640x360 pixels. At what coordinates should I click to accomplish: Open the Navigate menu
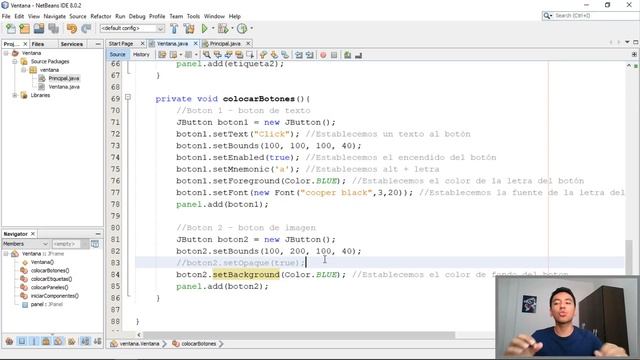pos(55,16)
